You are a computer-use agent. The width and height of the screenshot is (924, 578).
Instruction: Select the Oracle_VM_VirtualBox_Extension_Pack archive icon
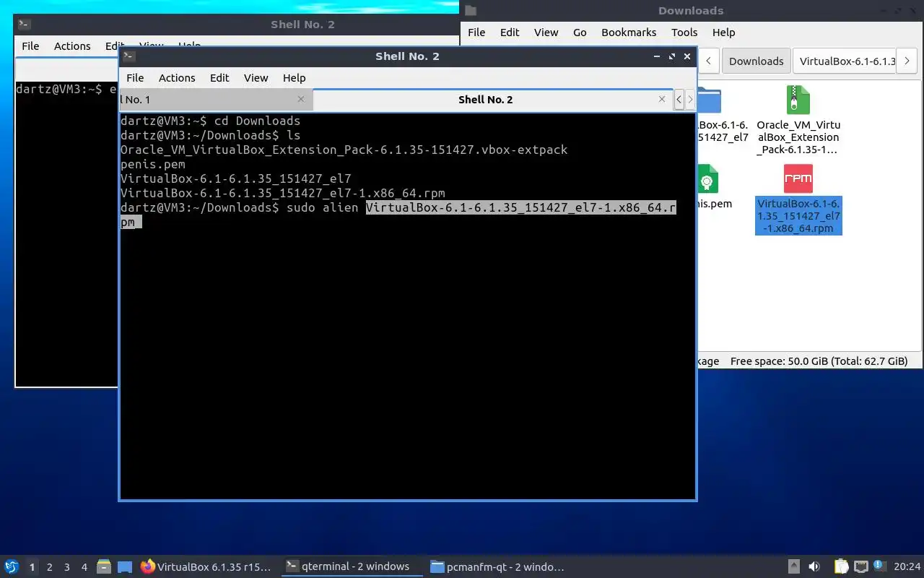(798, 100)
